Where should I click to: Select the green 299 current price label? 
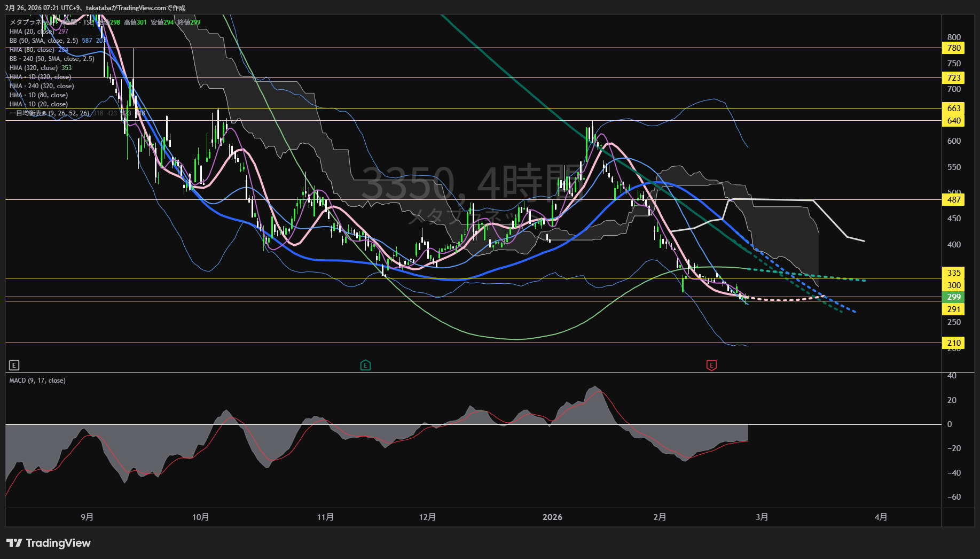(x=953, y=297)
